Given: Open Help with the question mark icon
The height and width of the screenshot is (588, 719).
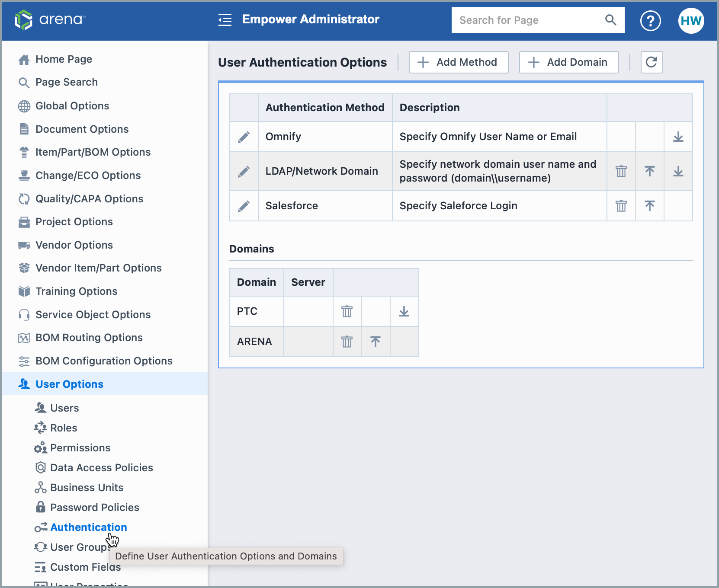Looking at the screenshot, I should click(650, 20).
